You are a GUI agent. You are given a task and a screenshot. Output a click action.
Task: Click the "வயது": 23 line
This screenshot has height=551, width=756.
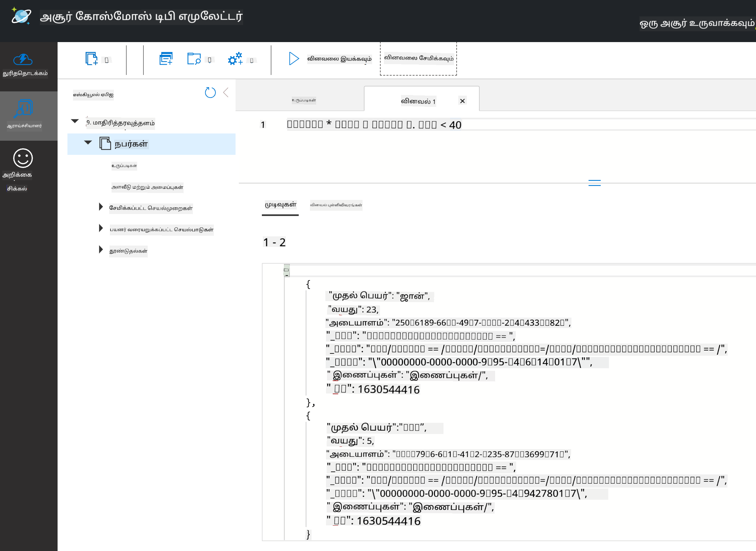coord(353,310)
